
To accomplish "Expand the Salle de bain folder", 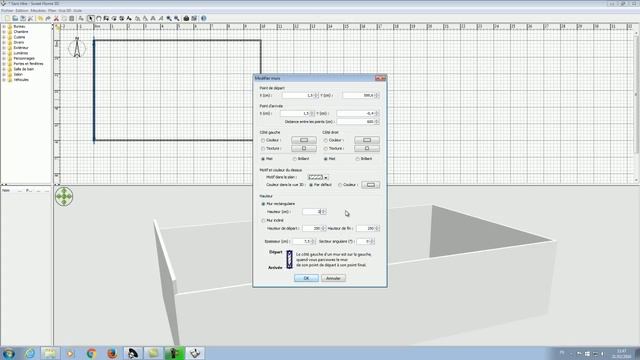I will click(x=4, y=69).
